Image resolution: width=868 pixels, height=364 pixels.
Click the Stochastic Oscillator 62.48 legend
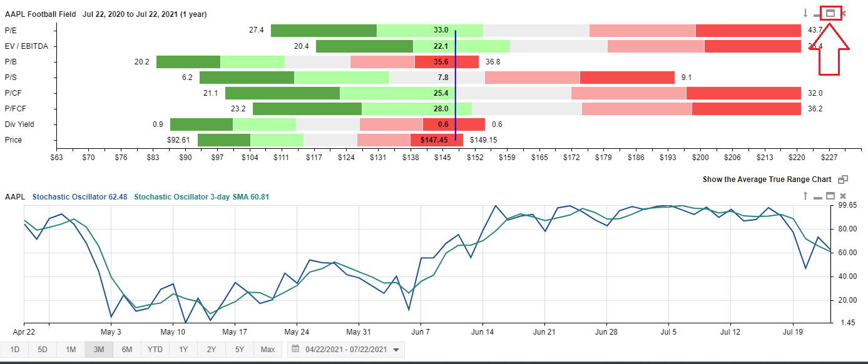click(79, 196)
